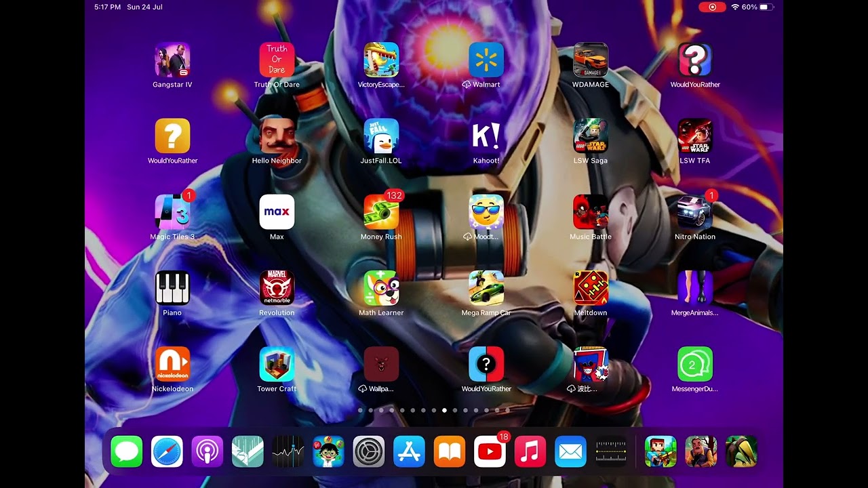The image size is (868, 488).
Task: Launch the Truth Or Dare app
Action: pos(277,60)
